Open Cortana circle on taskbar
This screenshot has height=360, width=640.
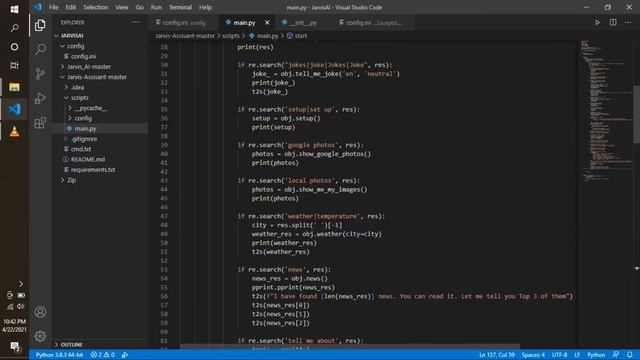click(x=14, y=47)
